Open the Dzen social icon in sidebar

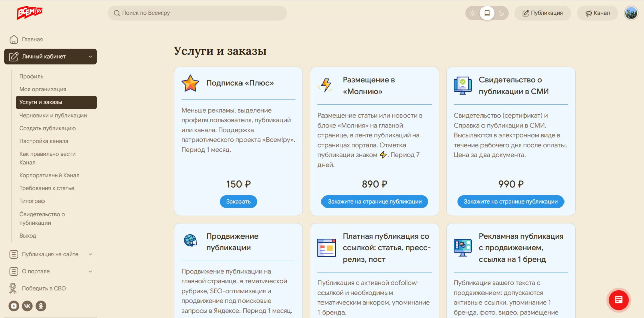click(14, 305)
